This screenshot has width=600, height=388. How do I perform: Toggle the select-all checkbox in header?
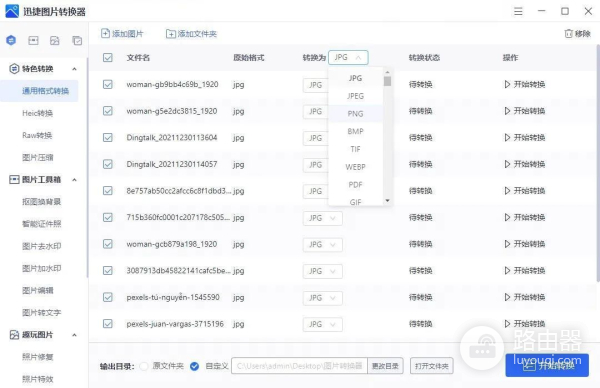(108, 58)
